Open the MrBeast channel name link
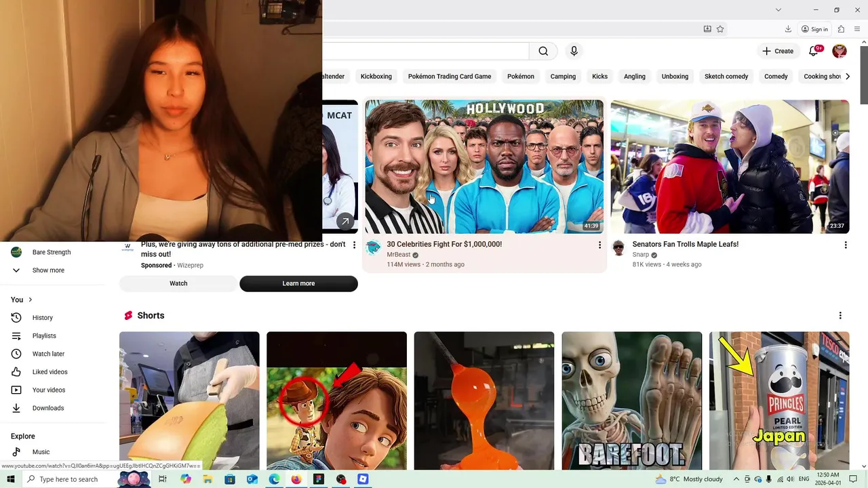This screenshot has height=488, width=868. tap(398, 255)
